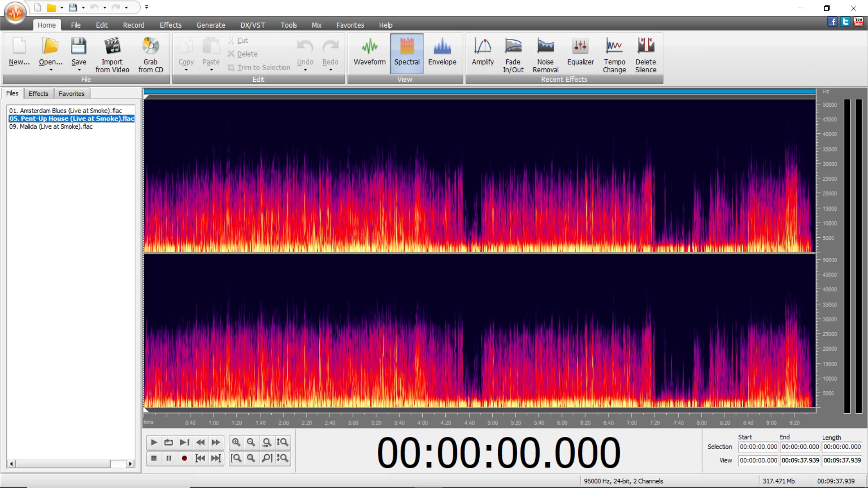The image size is (868, 488).
Task: Open the Effects ribbon tab
Action: (x=170, y=25)
